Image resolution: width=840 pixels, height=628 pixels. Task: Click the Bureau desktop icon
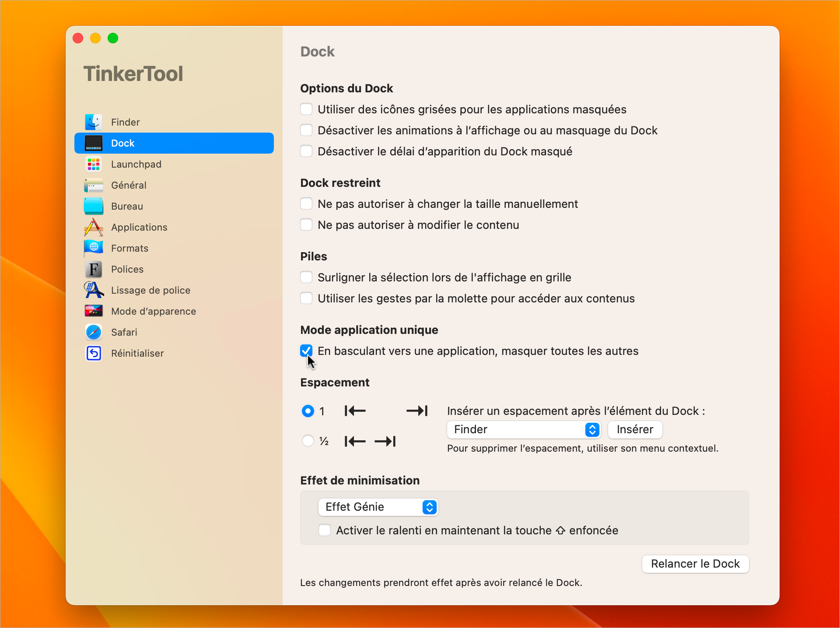point(94,206)
